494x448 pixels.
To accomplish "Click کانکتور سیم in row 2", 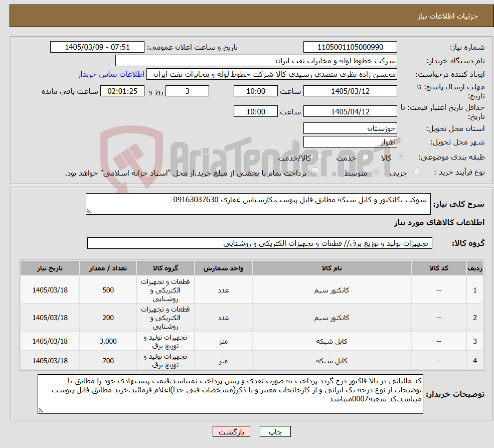I will [x=332, y=318].
